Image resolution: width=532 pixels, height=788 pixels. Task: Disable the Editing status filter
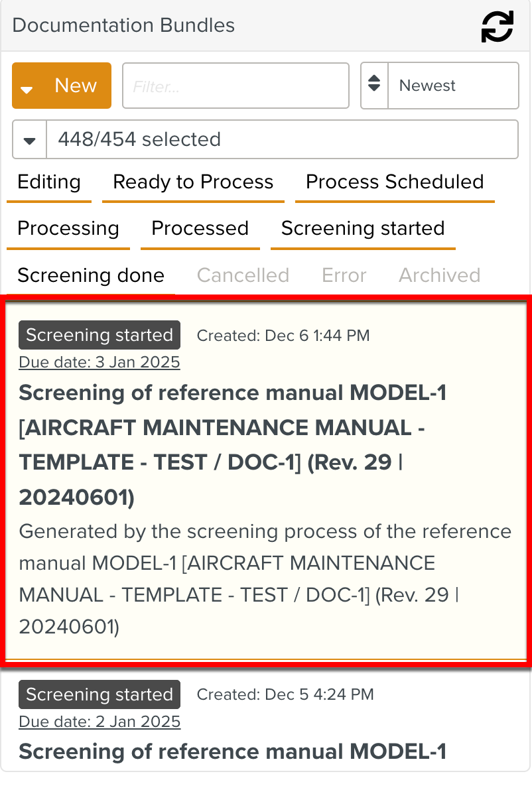click(48, 182)
